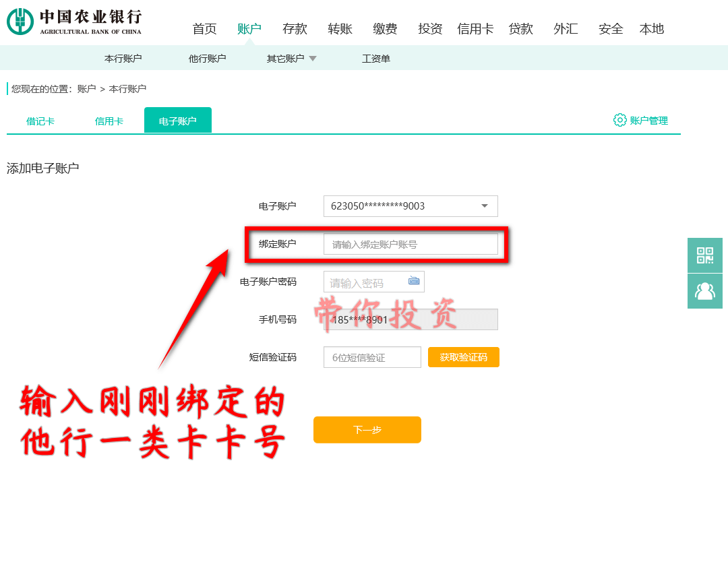This screenshot has width=728, height=566.
Task: Go to 本行账户 submenu
Action: (x=123, y=59)
